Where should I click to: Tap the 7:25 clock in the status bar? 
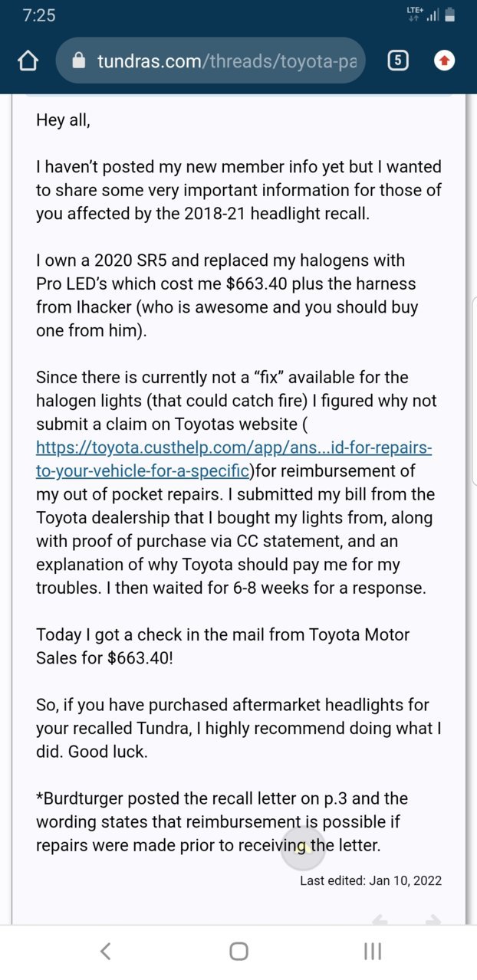click(x=38, y=15)
